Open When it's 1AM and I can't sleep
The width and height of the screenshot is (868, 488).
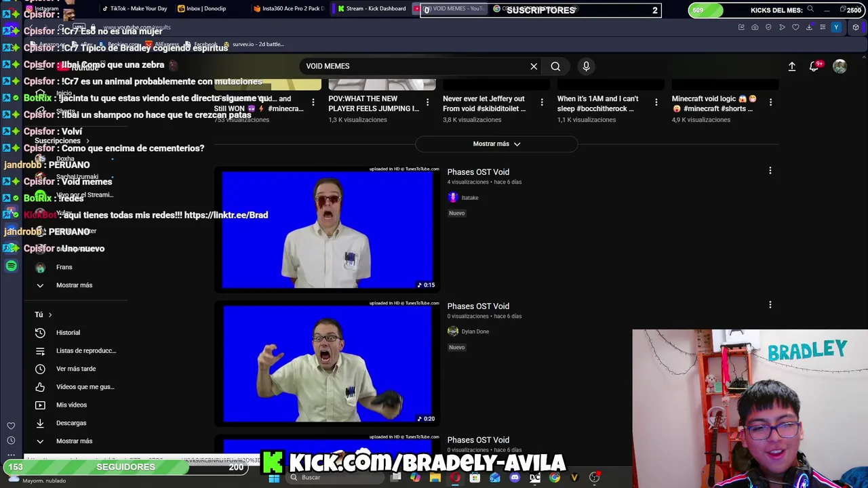coord(597,104)
